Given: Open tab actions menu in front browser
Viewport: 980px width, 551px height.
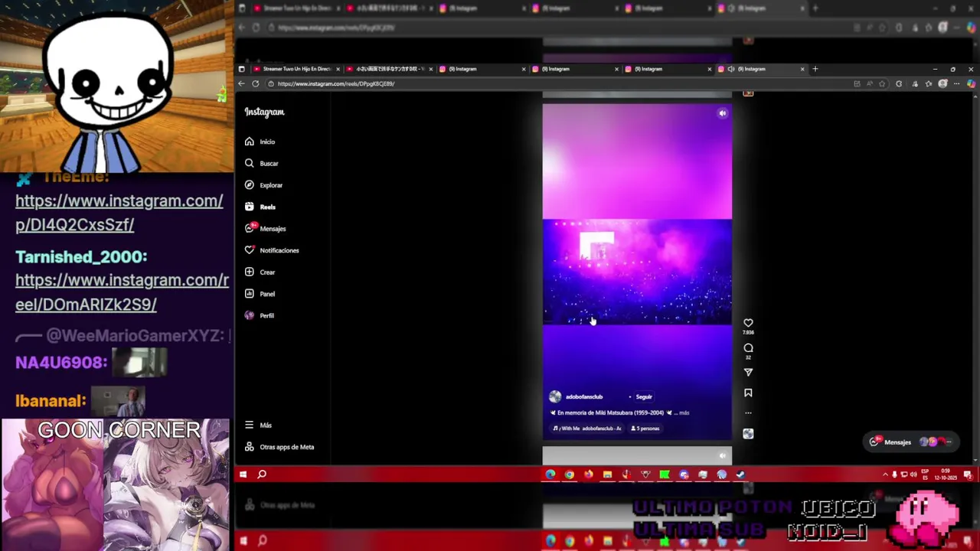Looking at the screenshot, I should 242,69.
